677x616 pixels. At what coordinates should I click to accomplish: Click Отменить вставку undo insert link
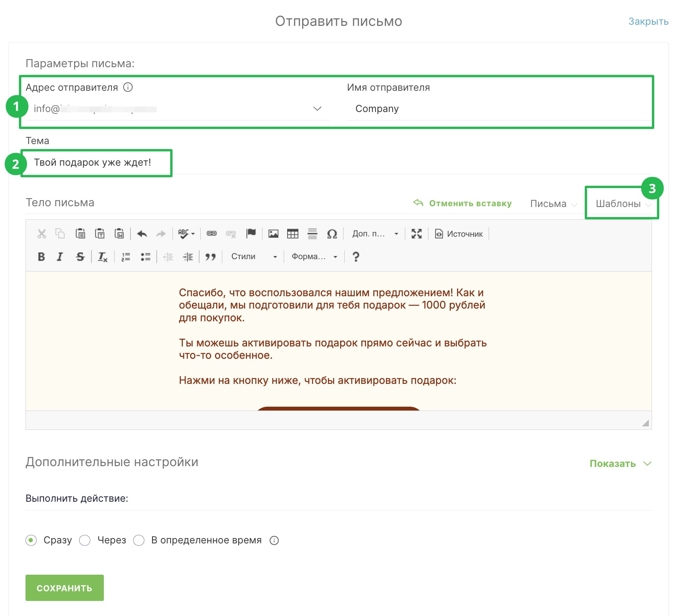pyautogui.click(x=462, y=203)
